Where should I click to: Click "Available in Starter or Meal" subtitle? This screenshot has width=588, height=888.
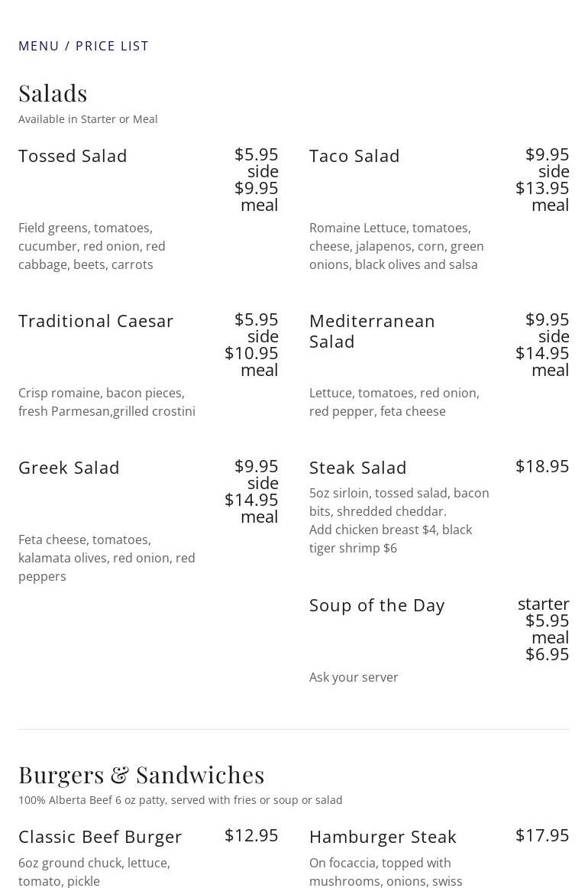click(88, 119)
